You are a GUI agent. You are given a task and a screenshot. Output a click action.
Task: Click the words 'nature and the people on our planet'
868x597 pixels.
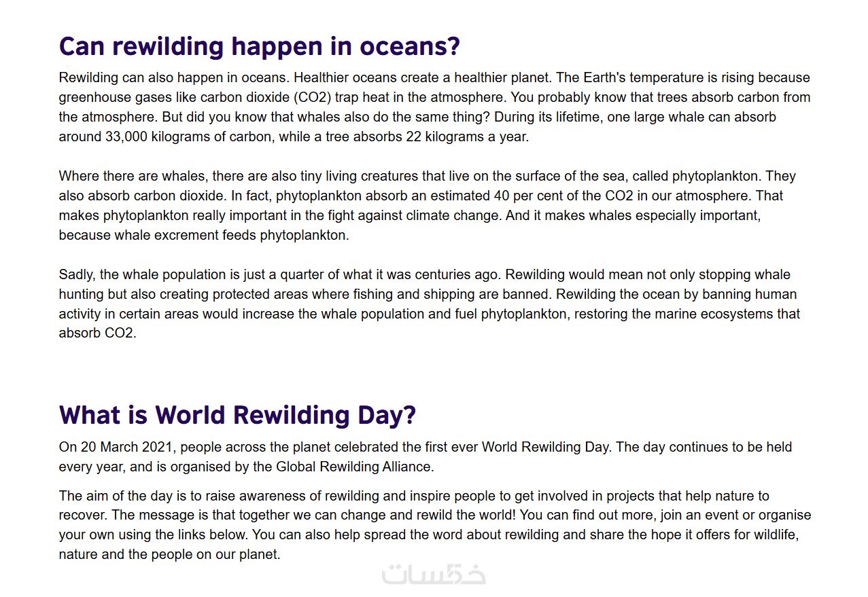pyautogui.click(x=169, y=554)
